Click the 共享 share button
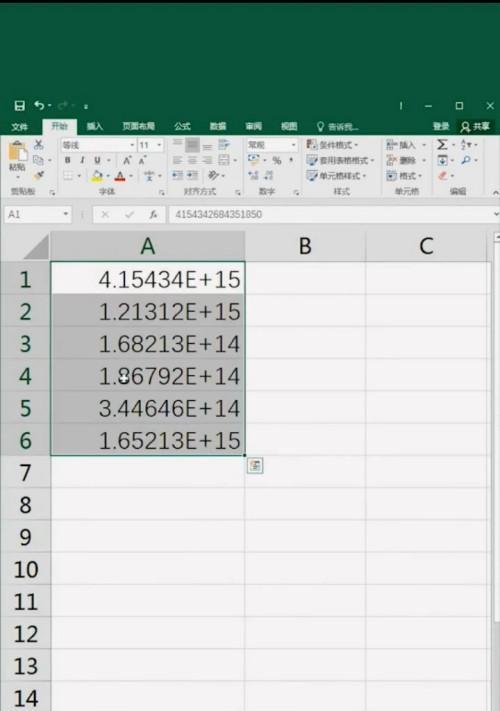Image resolution: width=500 pixels, height=711 pixels. (x=475, y=127)
